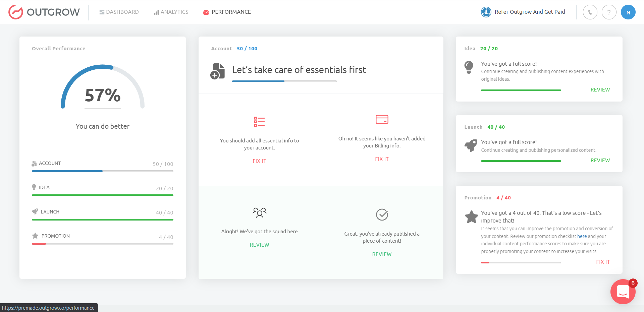The width and height of the screenshot is (644, 312).
Task: Select the PROMOTION category label
Action: pos(56,236)
